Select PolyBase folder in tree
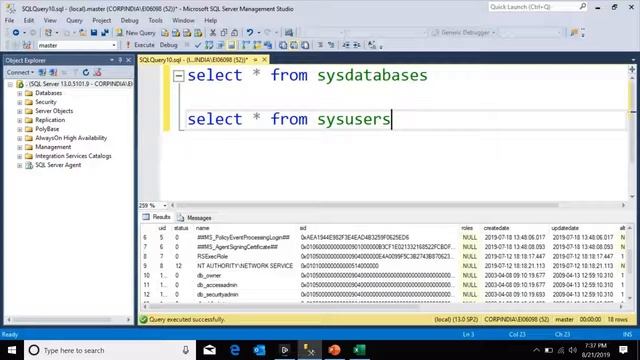This screenshot has width=640, height=360. pyautogui.click(x=47, y=129)
